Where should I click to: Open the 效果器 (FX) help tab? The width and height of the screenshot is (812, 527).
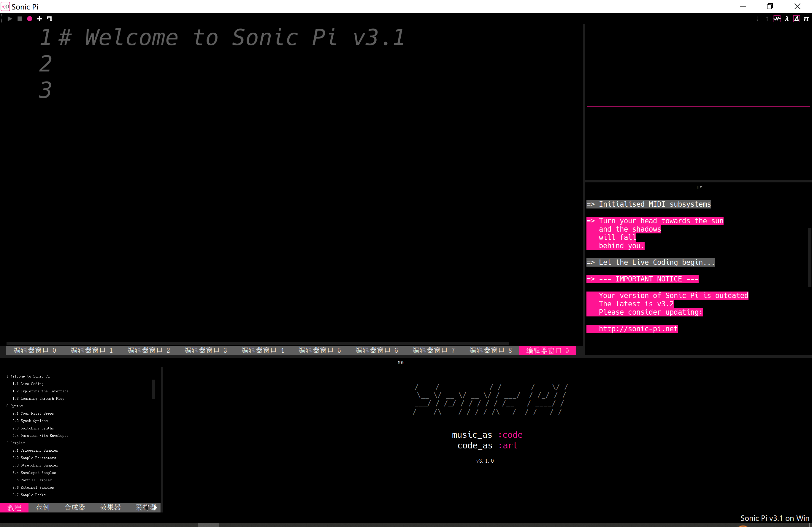pyautogui.click(x=110, y=507)
